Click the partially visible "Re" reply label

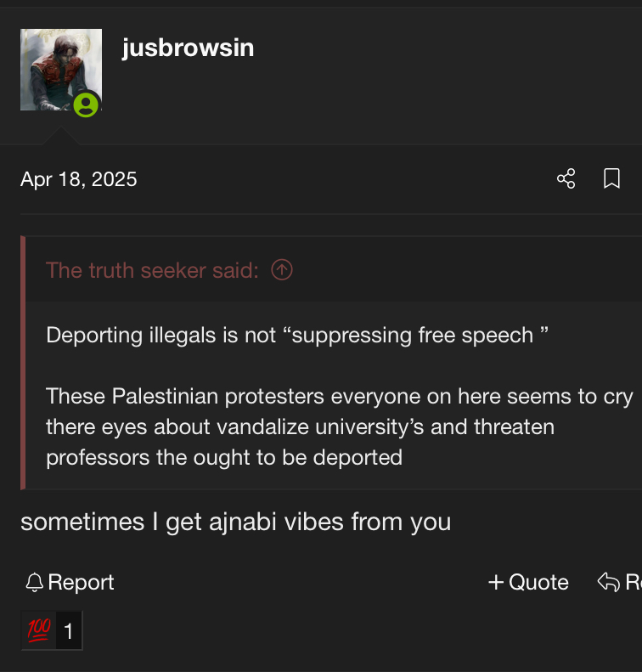click(633, 583)
